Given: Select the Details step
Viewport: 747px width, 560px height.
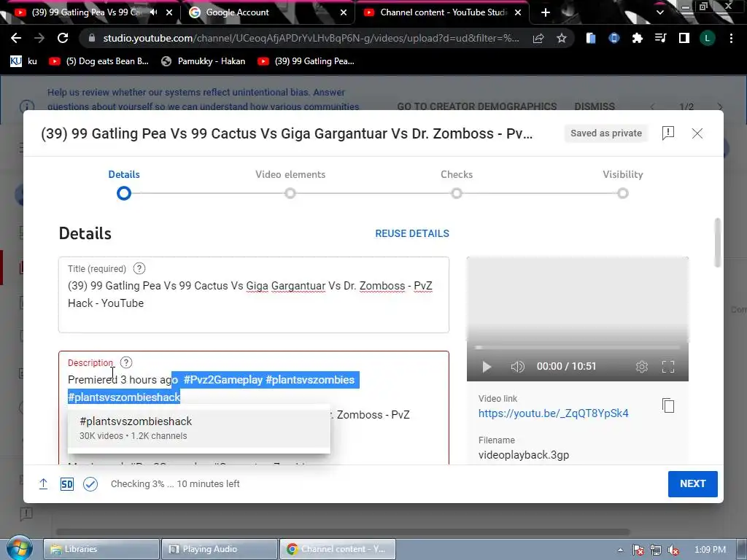Looking at the screenshot, I should point(124,183).
